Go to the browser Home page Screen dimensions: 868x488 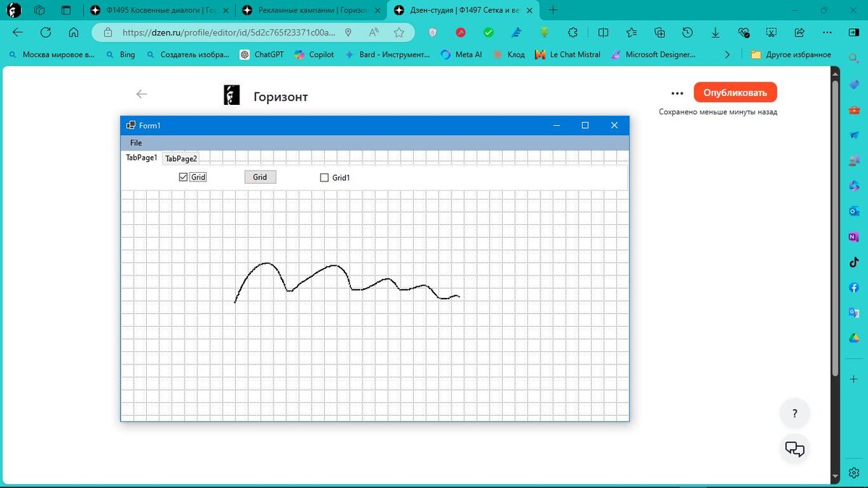click(x=73, y=33)
